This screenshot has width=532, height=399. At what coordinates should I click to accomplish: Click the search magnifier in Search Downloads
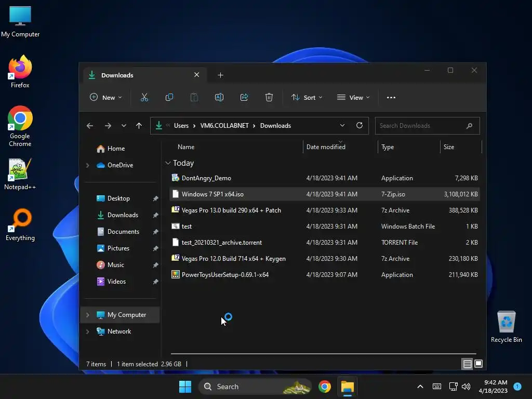[470, 126]
